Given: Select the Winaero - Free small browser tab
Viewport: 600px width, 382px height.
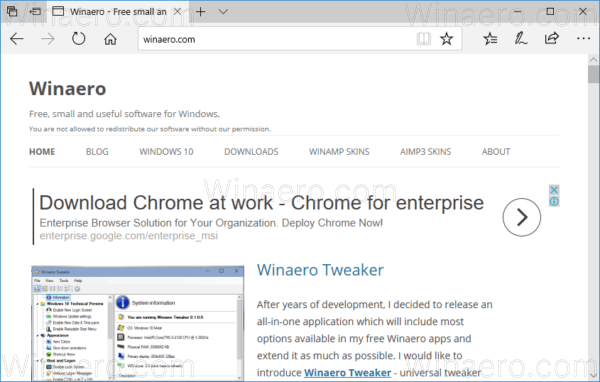Looking at the screenshot, I should (x=117, y=11).
